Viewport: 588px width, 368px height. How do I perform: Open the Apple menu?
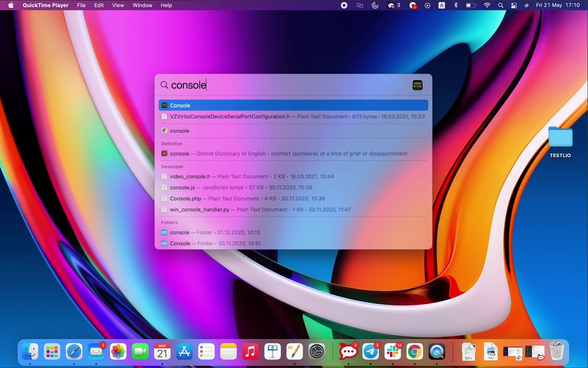11,5
